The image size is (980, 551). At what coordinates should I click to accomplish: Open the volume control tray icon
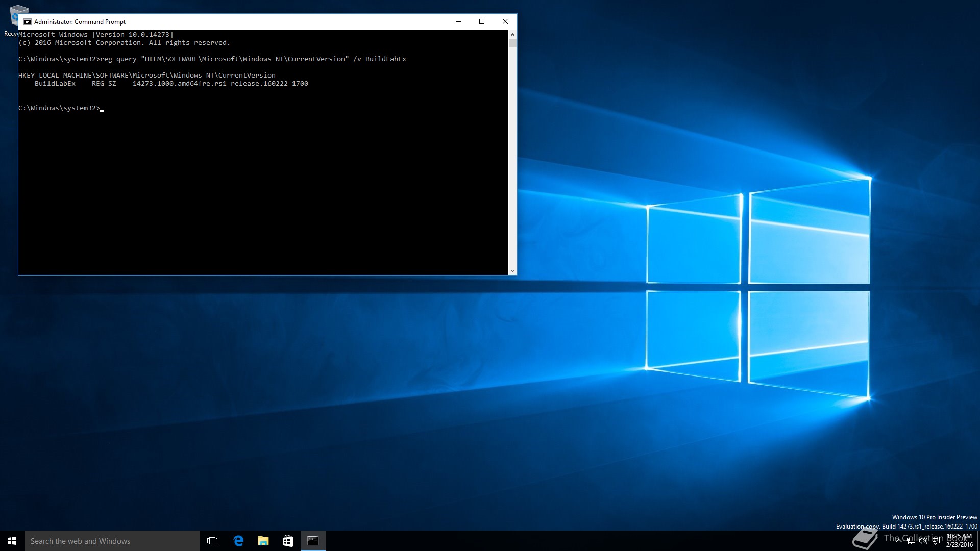[923, 541]
